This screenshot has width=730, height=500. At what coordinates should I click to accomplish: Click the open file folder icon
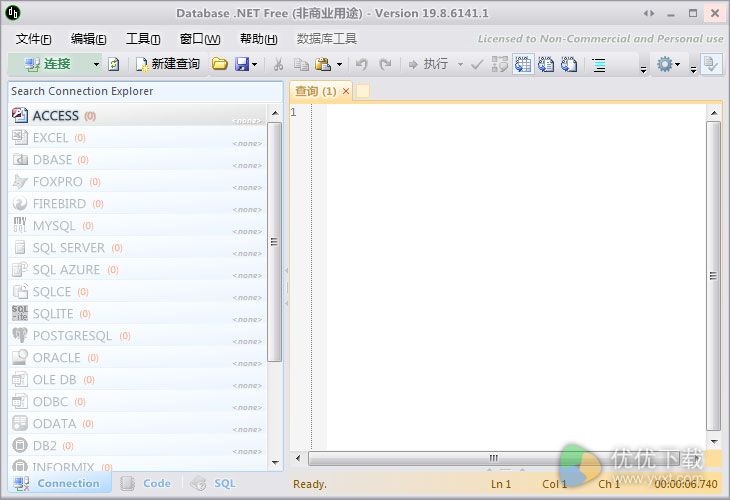coord(219,64)
